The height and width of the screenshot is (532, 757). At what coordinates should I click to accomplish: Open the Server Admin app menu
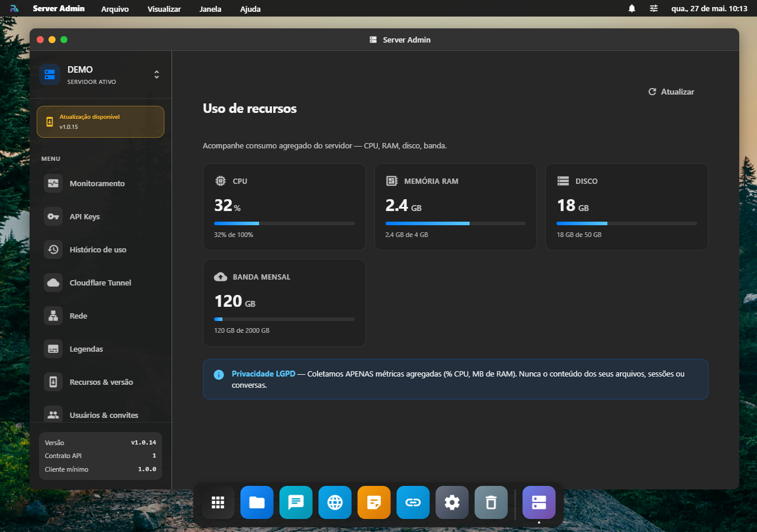[x=59, y=8]
